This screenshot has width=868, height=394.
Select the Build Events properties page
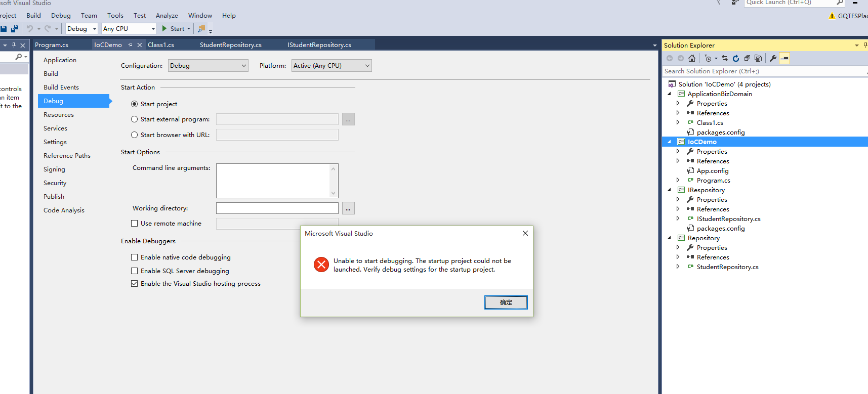61,87
